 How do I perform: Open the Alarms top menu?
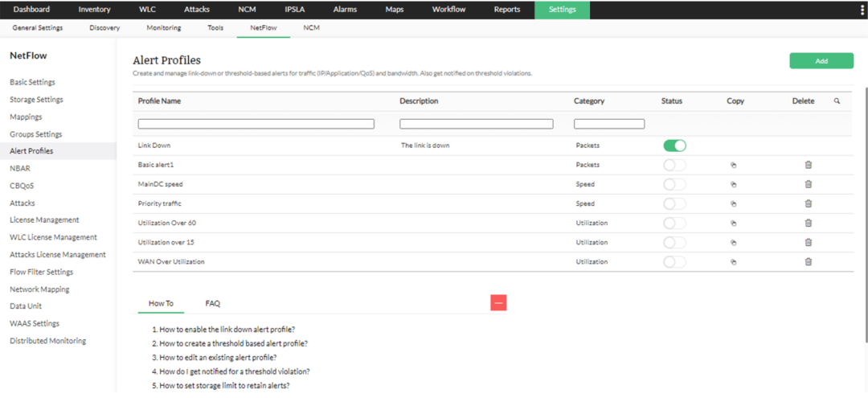(x=344, y=10)
